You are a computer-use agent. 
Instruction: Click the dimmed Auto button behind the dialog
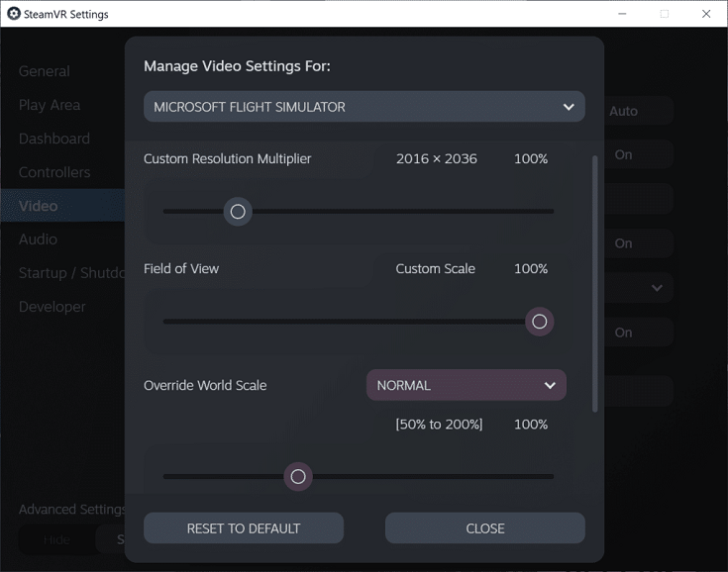click(x=623, y=111)
